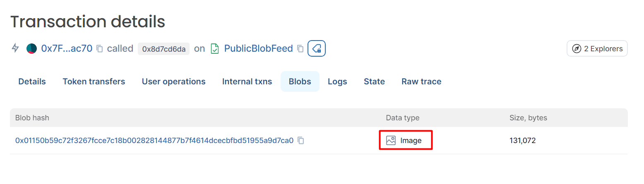This screenshot has height=184, width=644.
Task: View the Raw trace tab
Action: click(x=421, y=81)
